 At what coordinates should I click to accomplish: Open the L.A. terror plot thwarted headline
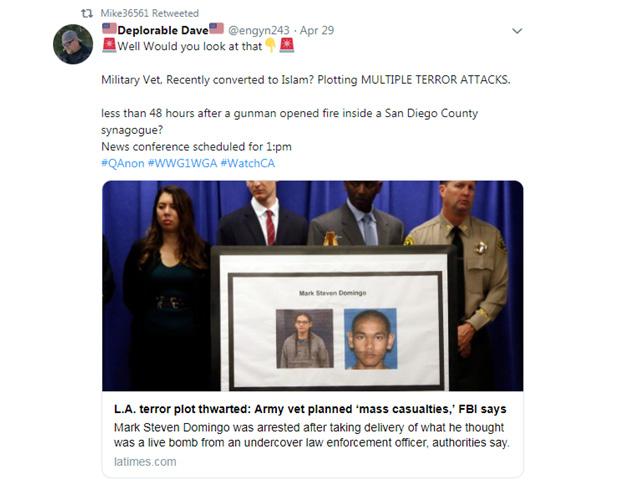[x=310, y=409]
